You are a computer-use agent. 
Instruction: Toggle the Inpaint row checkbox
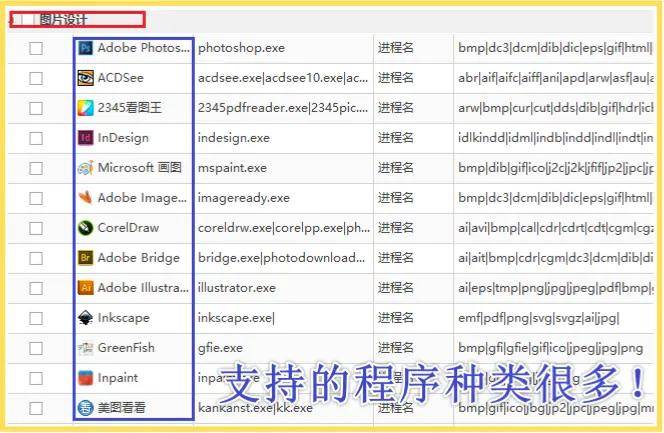coord(36,378)
